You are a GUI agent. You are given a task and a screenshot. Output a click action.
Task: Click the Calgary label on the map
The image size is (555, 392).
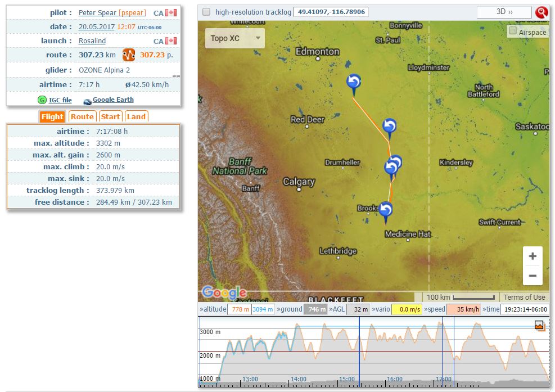point(299,182)
